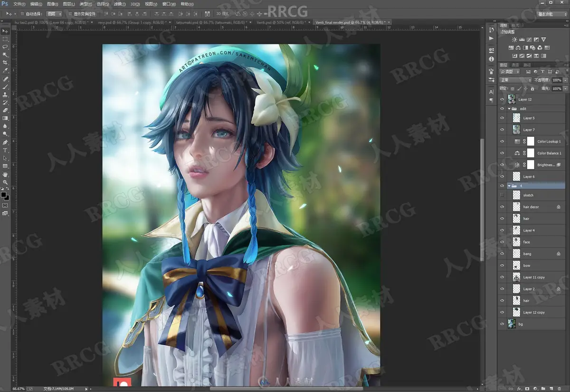
Task: Select the History Brush tool
Action: pyautogui.click(x=6, y=103)
